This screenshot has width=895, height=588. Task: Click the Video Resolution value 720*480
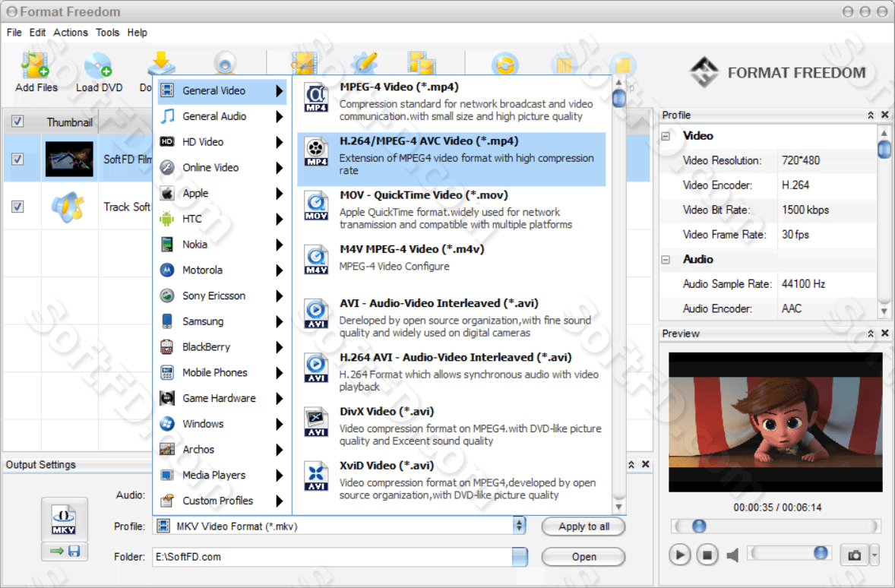(801, 160)
